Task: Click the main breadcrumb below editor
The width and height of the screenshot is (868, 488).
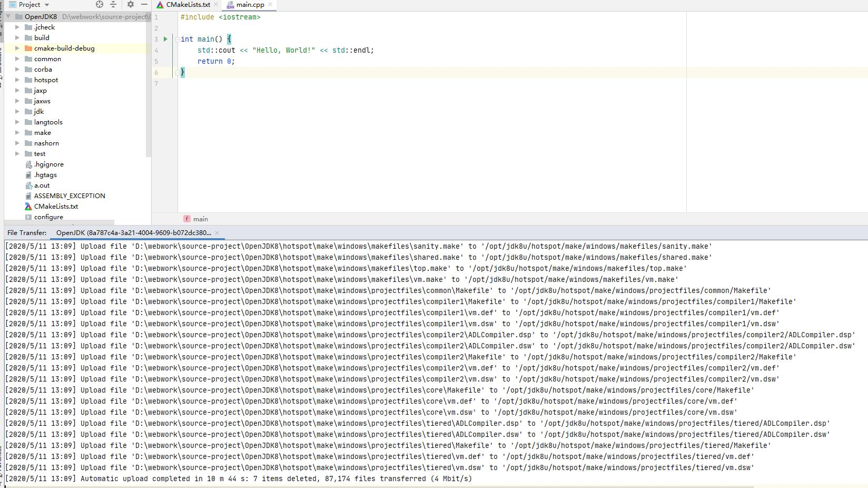Action: pyautogui.click(x=201, y=219)
